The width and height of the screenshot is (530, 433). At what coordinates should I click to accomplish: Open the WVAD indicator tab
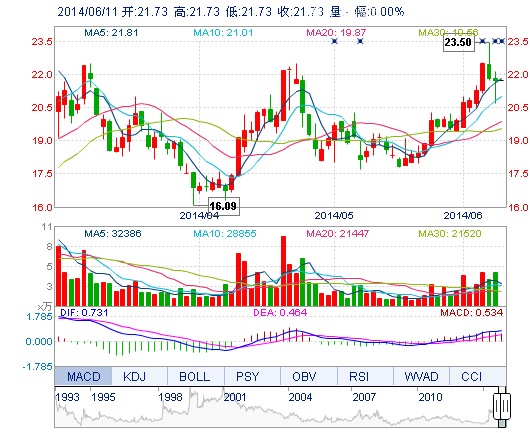[421, 376]
